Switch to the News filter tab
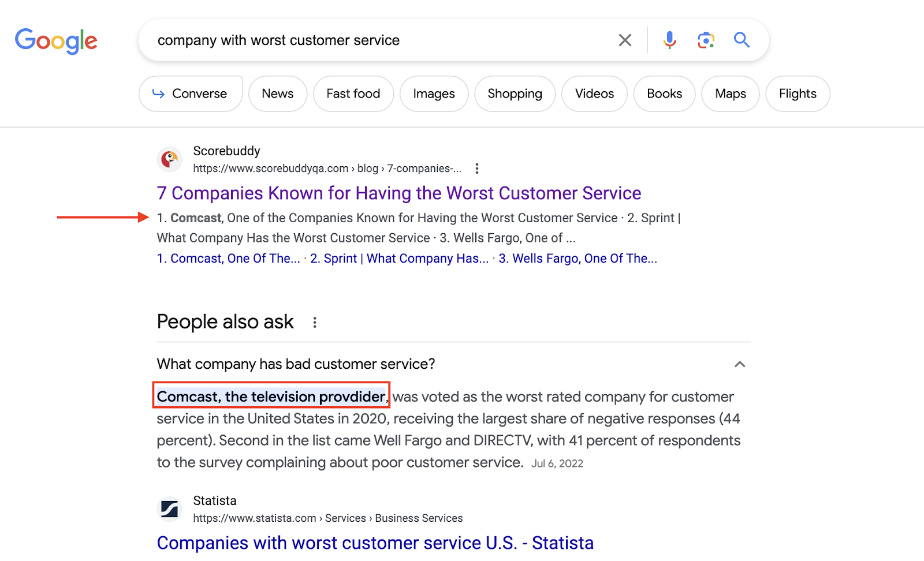This screenshot has width=924, height=561. tap(278, 93)
